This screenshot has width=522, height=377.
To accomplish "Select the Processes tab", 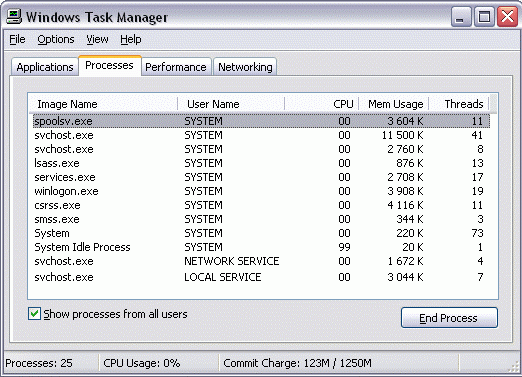I will [x=110, y=65].
